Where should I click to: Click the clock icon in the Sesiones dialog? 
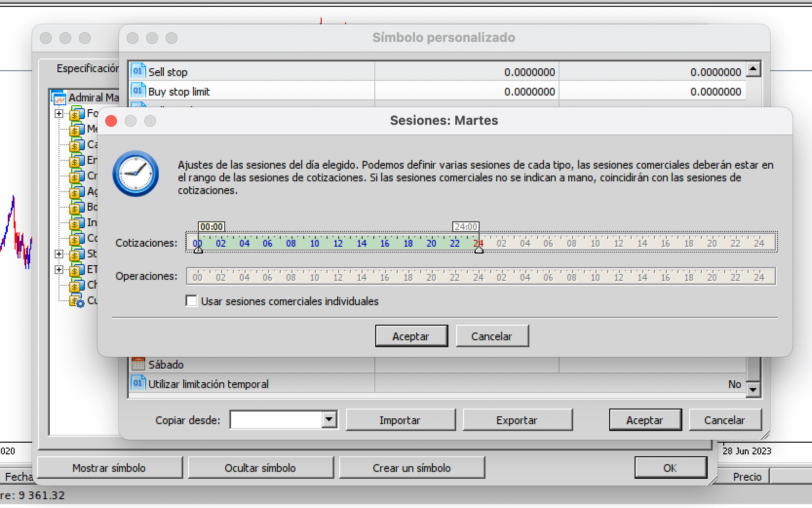pos(135,174)
